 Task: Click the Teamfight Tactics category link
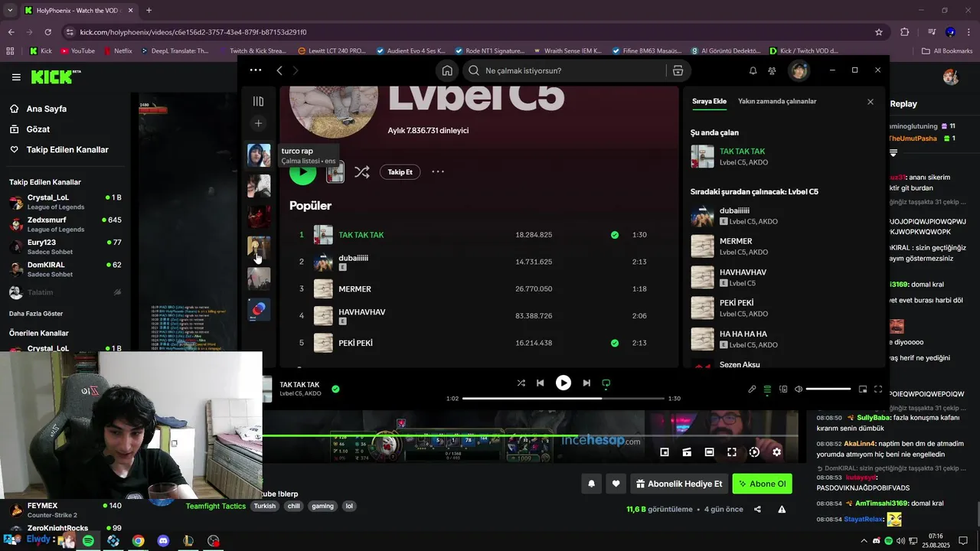tap(216, 506)
